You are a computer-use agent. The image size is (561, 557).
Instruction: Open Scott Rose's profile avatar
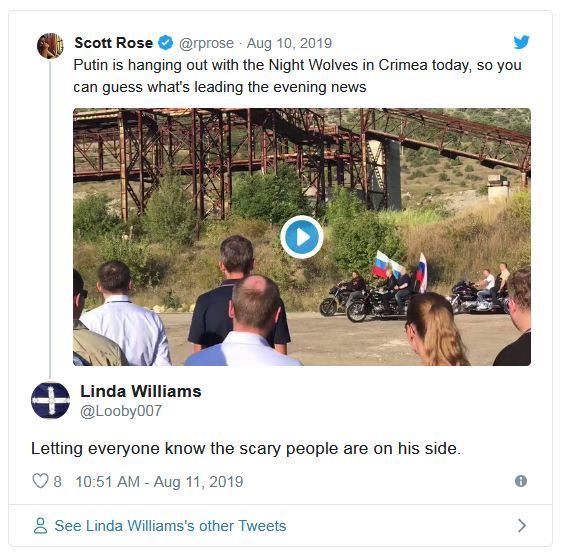click(50, 45)
